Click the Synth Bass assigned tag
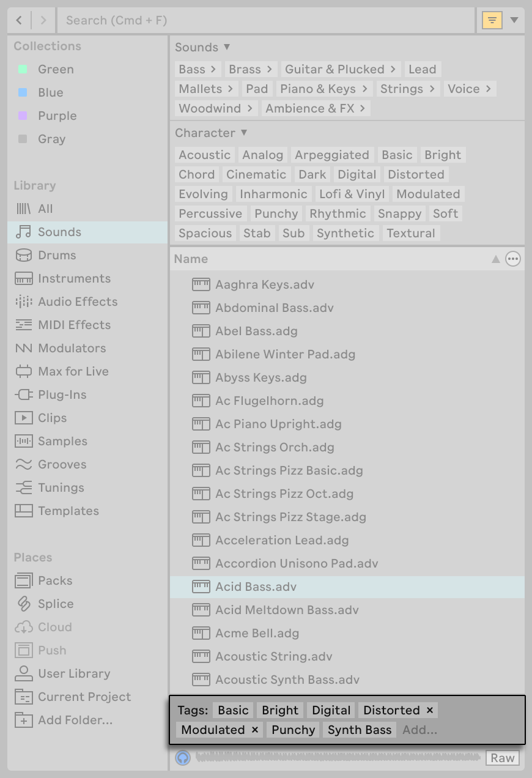532x778 pixels. pos(360,730)
